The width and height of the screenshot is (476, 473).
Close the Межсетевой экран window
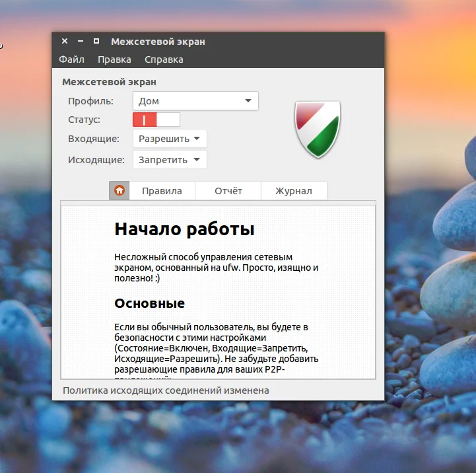pos(65,41)
